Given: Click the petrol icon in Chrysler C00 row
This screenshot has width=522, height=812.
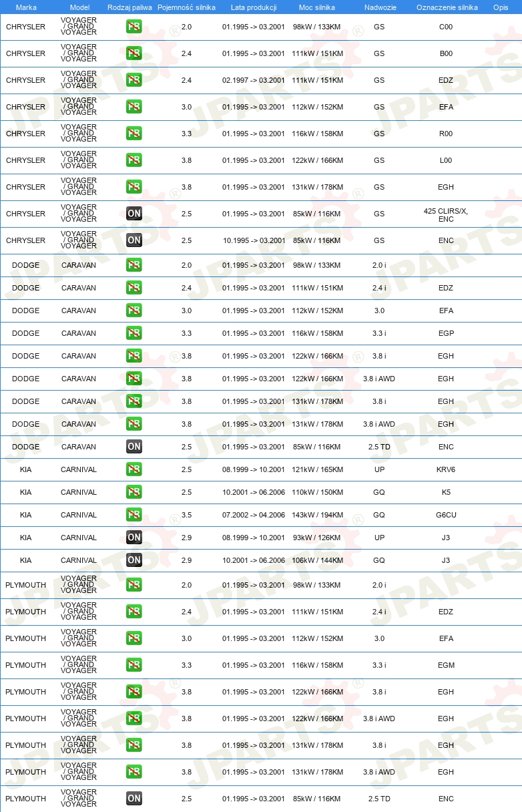Looking at the screenshot, I should point(134,27).
